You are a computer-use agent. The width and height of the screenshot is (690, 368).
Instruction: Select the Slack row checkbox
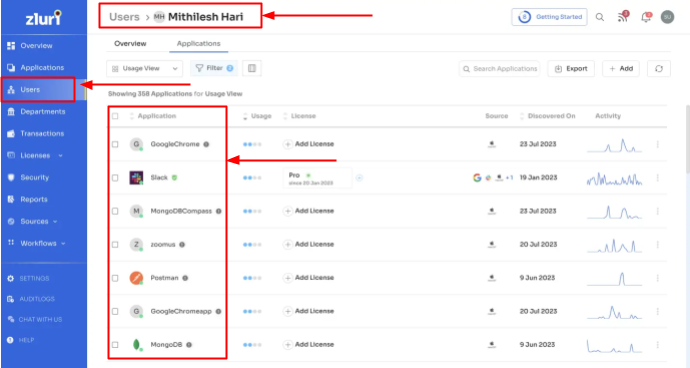115,178
